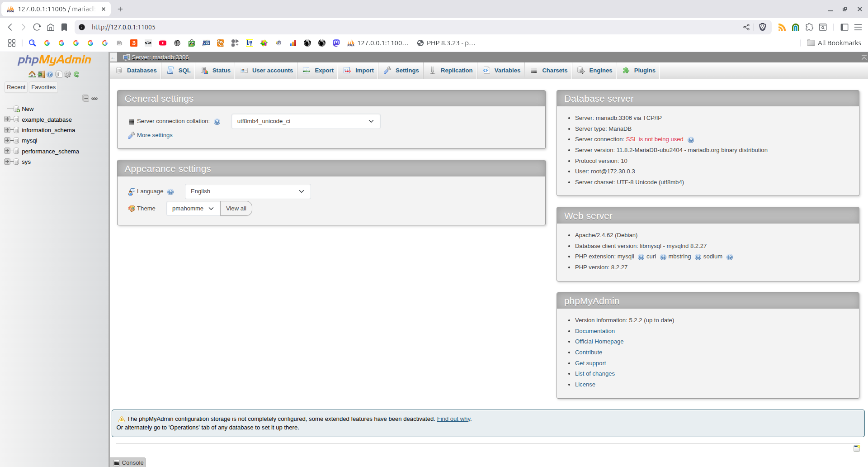
Task: Click database icon beside example_database
Action: pos(16,119)
